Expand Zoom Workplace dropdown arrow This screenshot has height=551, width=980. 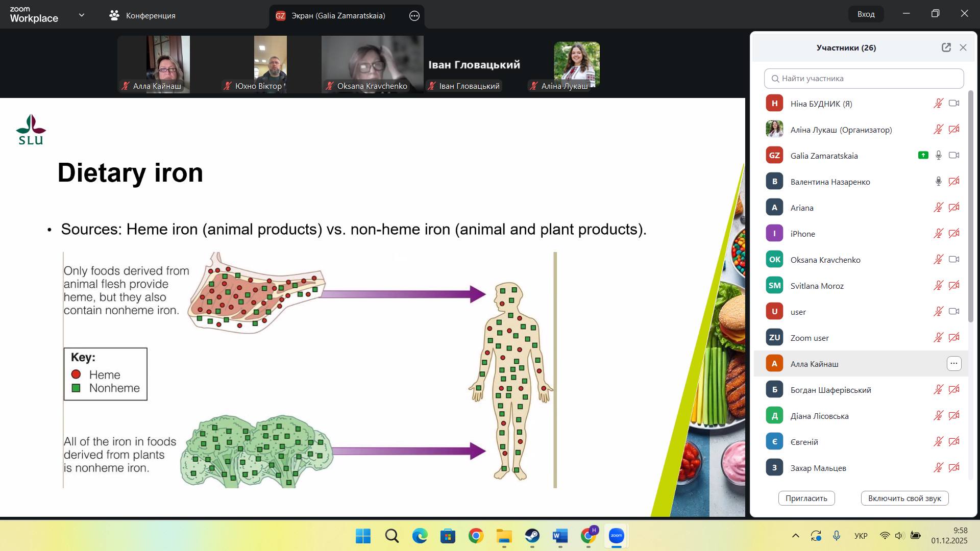(x=82, y=15)
